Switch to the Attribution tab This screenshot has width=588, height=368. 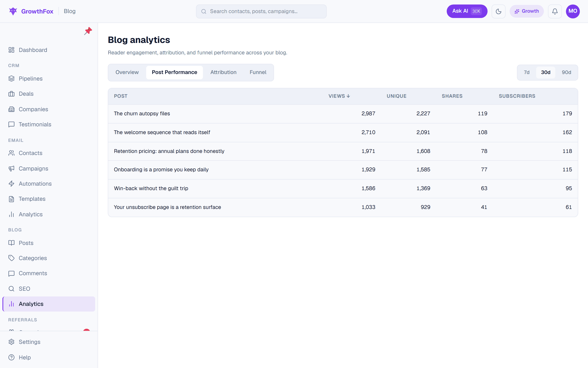click(x=223, y=72)
